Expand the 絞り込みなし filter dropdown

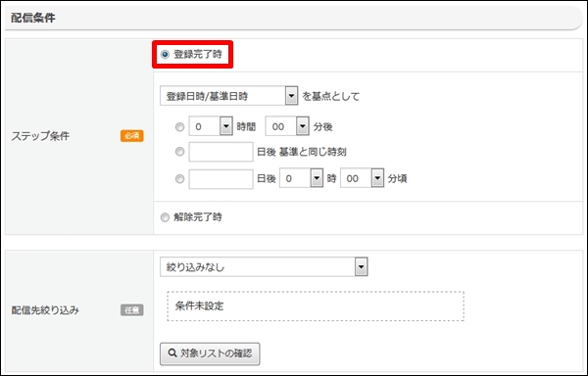click(264, 266)
